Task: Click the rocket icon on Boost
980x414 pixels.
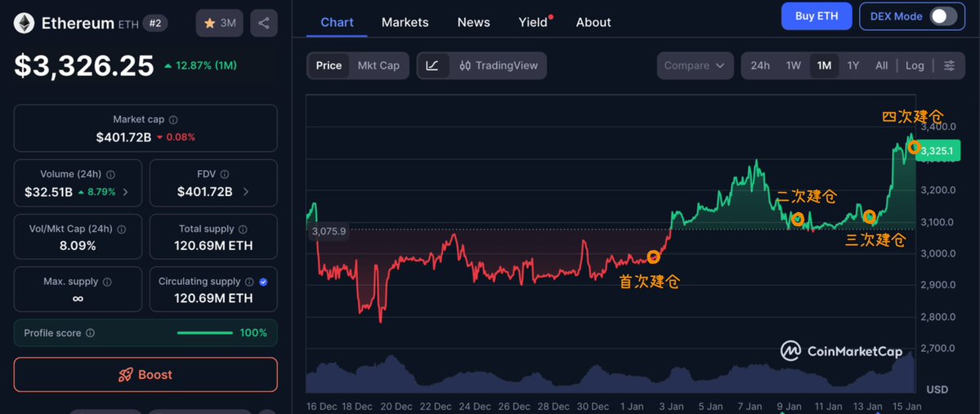Action: (x=126, y=375)
